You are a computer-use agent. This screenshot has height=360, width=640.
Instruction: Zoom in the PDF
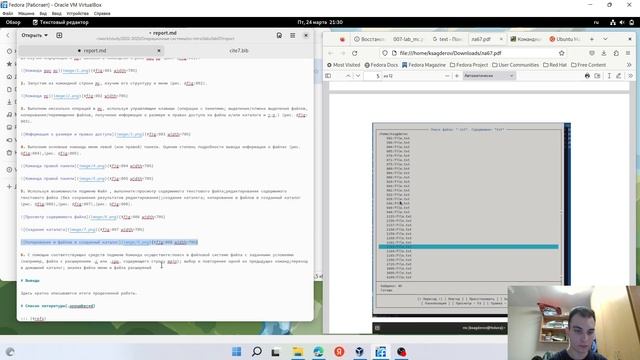457,76
